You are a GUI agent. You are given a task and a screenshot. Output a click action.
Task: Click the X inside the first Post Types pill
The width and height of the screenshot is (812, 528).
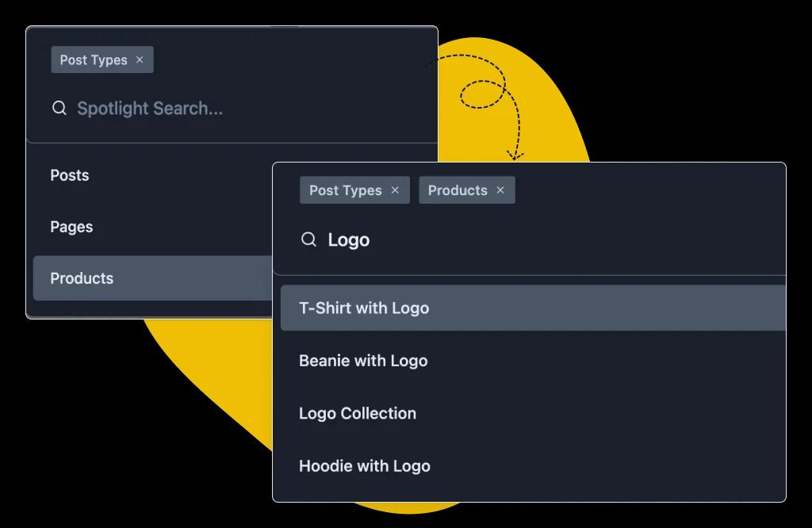click(x=140, y=59)
